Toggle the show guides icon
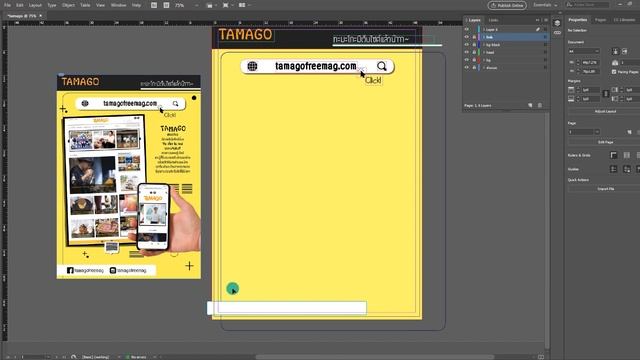The image size is (640, 360). pyautogui.click(x=613, y=169)
